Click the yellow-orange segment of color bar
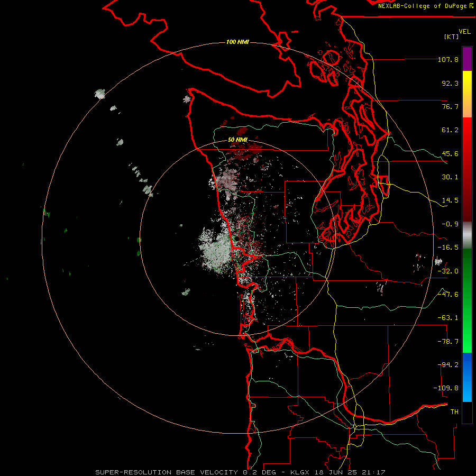This screenshot has height=476, width=476. coord(467,94)
